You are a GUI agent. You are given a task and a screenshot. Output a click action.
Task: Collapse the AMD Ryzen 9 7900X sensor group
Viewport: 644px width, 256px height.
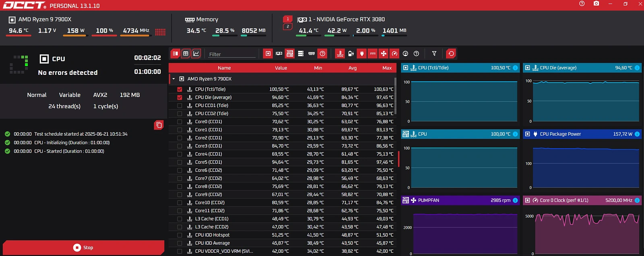tap(173, 79)
